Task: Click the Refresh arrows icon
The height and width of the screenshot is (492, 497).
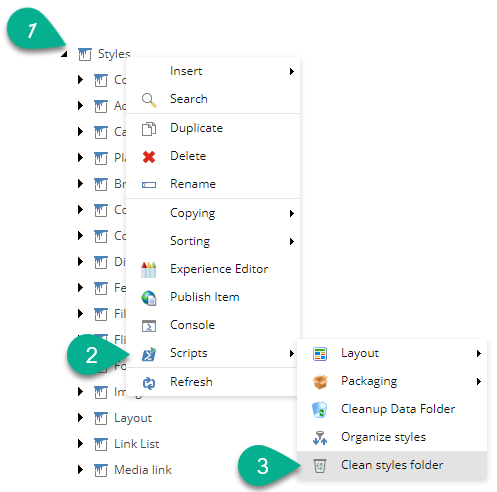Action: point(149,383)
